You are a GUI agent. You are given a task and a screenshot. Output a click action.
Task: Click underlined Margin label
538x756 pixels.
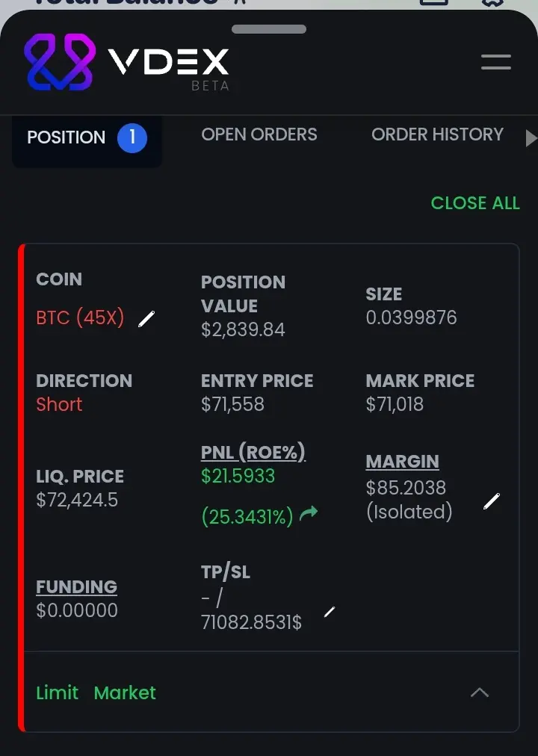(403, 462)
